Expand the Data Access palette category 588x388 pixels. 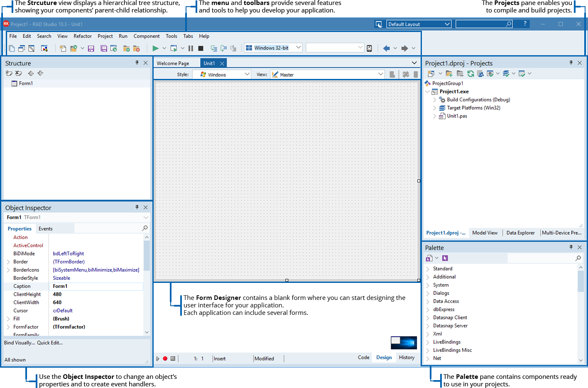coord(428,302)
